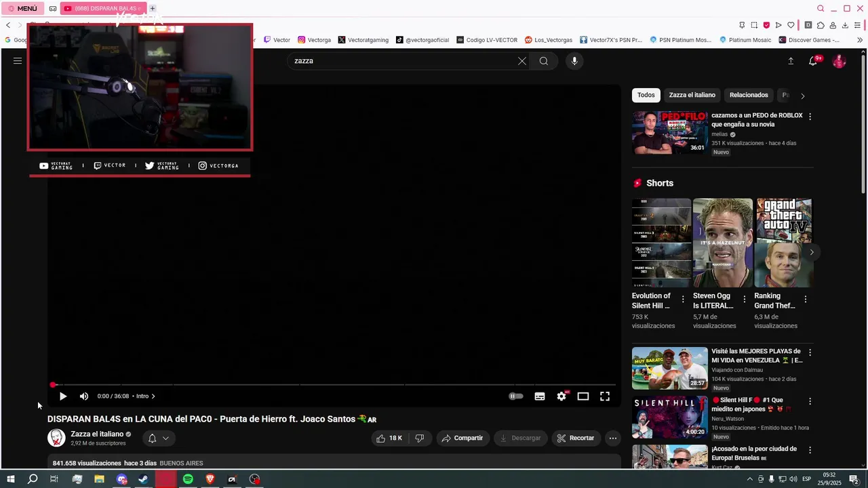The width and height of the screenshot is (868, 488).
Task: Open the YouTube upload/create icon
Action: [791, 61]
